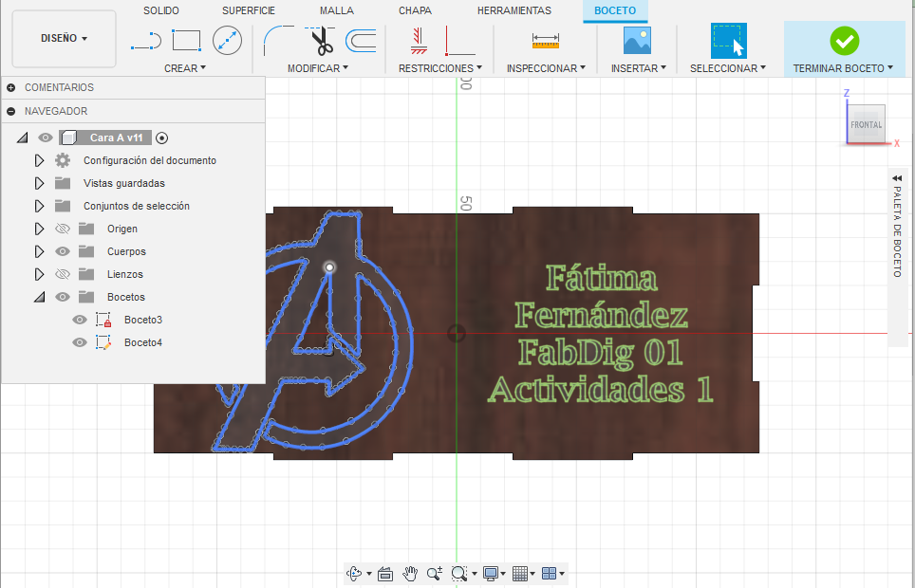Image resolution: width=915 pixels, height=588 pixels.
Task: Collapse the Cara A v11 root node
Action: pos(22,138)
